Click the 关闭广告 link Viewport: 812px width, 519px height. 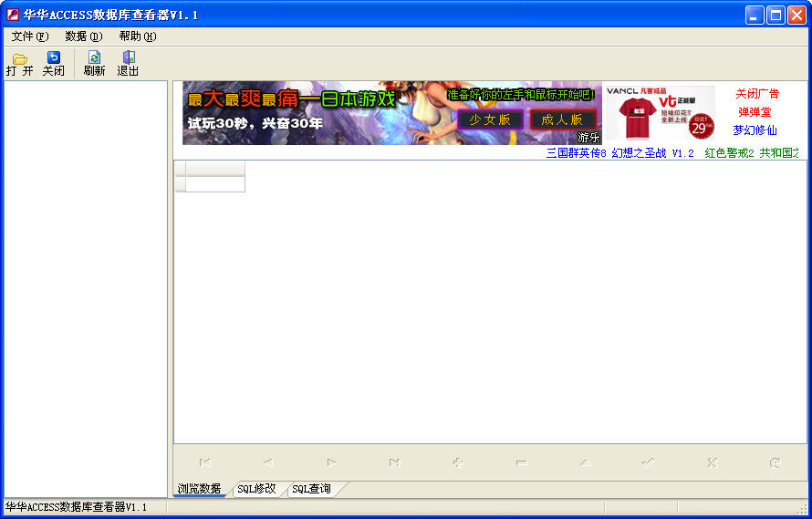click(757, 94)
